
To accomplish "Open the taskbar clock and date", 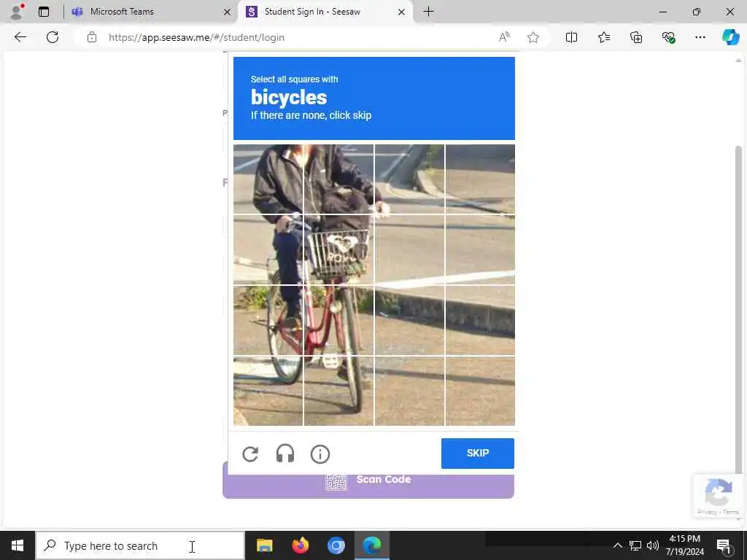I will pos(684,545).
